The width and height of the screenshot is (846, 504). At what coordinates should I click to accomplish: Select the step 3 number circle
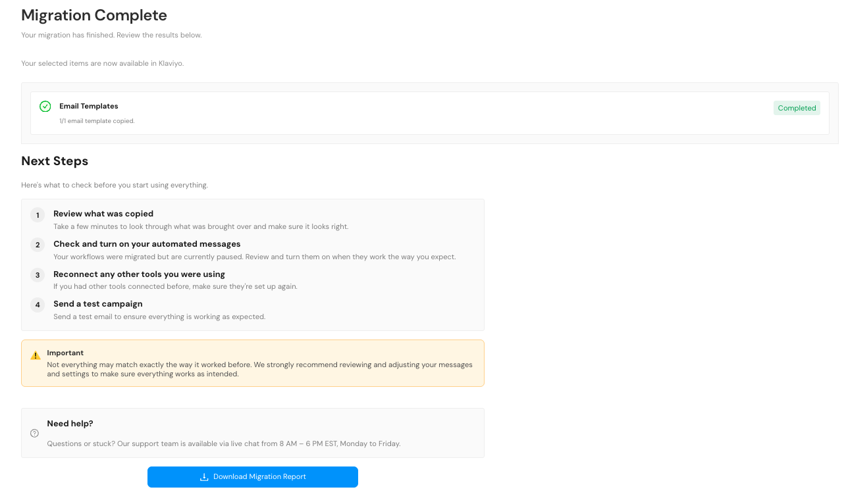pyautogui.click(x=37, y=275)
